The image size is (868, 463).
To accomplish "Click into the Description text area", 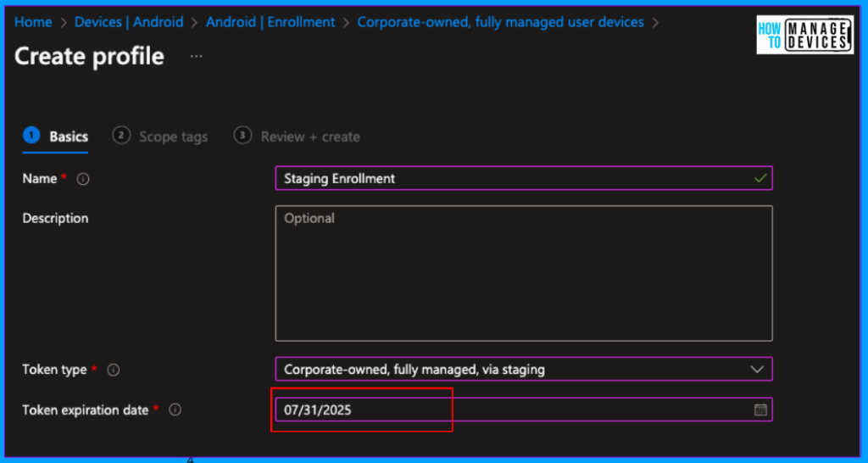I will click(x=524, y=274).
